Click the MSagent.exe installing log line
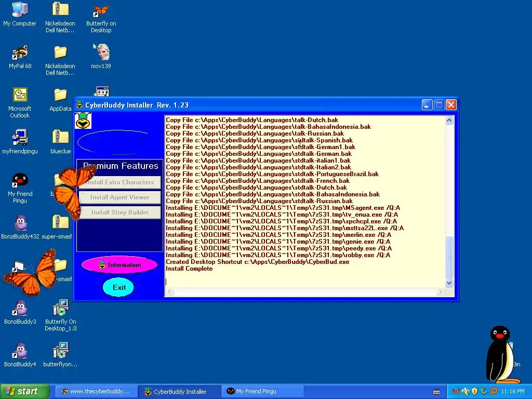 (x=283, y=208)
